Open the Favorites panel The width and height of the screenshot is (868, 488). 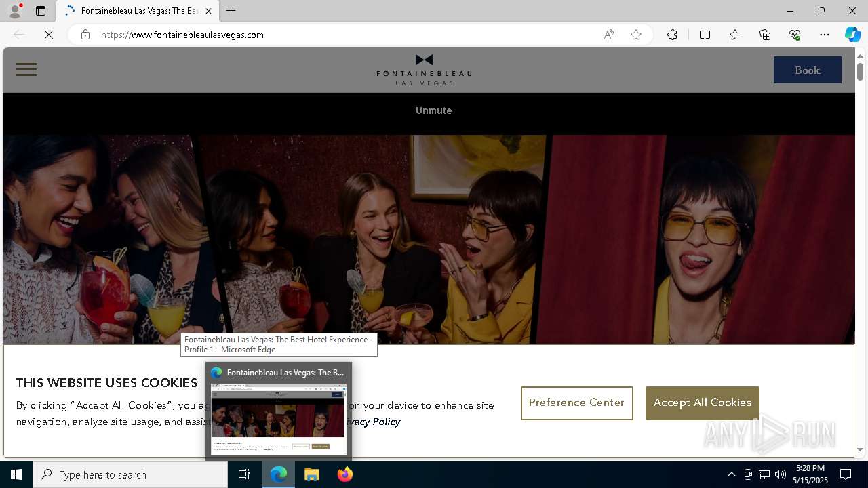click(x=735, y=35)
